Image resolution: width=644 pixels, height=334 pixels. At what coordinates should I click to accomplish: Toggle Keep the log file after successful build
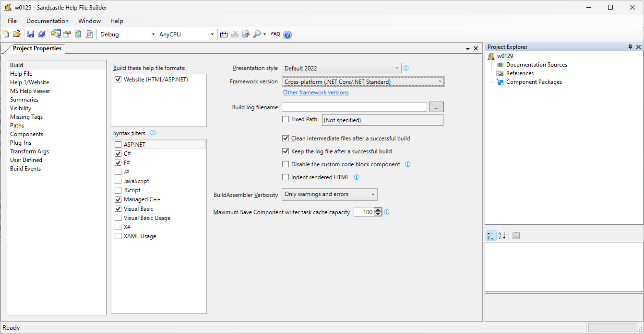pos(286,151)
